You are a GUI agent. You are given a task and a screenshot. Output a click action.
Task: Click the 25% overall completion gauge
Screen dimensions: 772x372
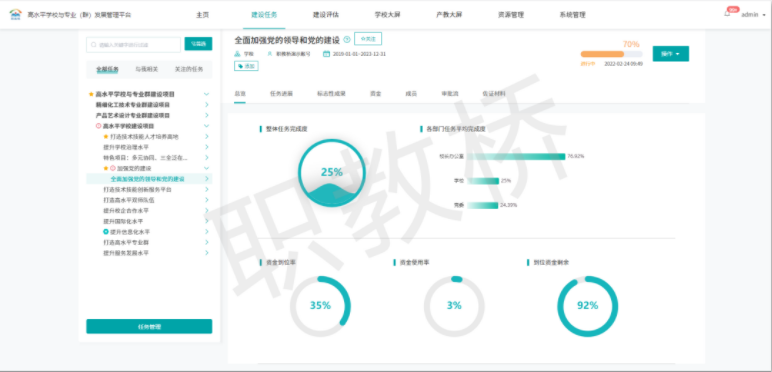coord(332,173)
